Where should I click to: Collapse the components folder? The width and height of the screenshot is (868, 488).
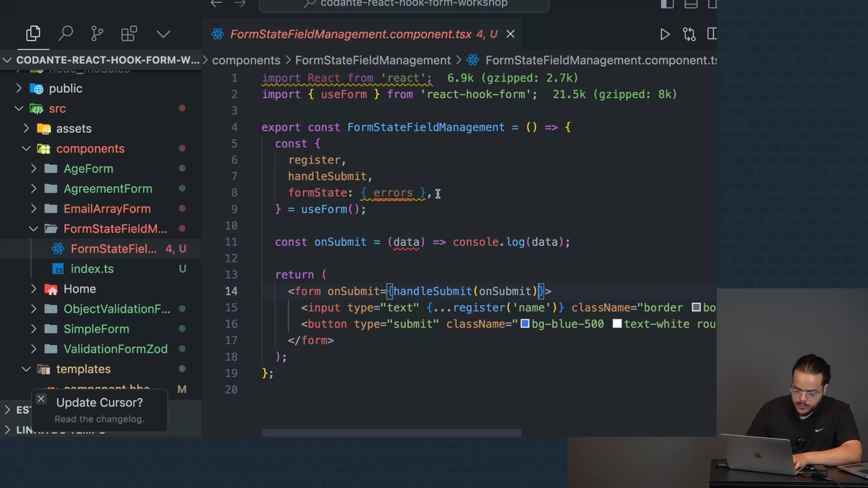coord(90,149)
